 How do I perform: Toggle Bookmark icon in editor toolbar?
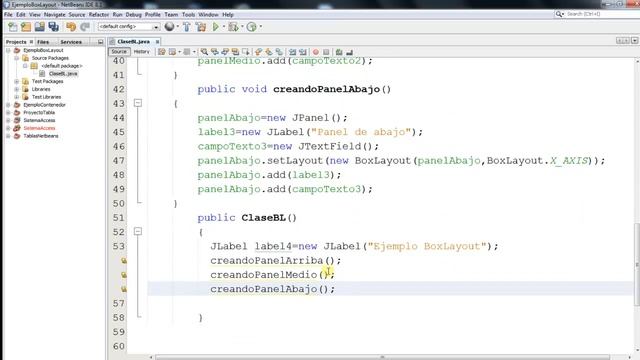(x=279, y=52)
